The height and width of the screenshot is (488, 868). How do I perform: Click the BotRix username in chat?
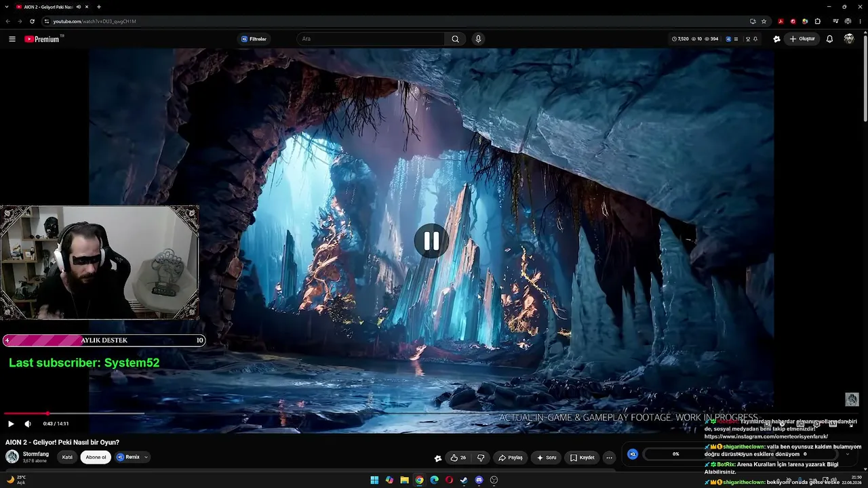click(726, 464)
